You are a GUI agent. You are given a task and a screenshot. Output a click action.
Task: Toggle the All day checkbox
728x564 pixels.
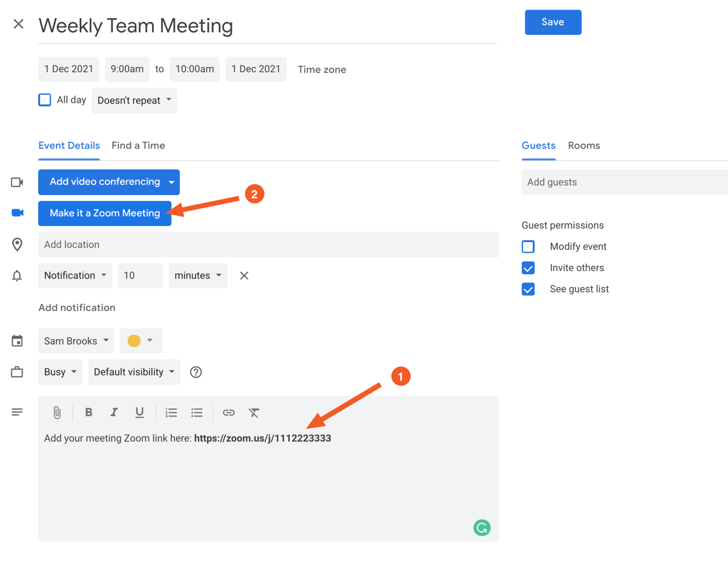tap(44, 100)
